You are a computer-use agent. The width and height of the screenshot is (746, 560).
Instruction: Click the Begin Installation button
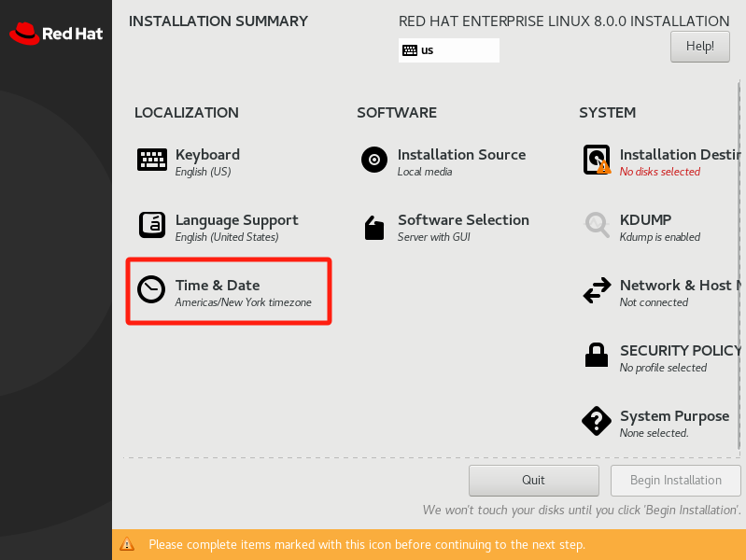click(676, 480)
